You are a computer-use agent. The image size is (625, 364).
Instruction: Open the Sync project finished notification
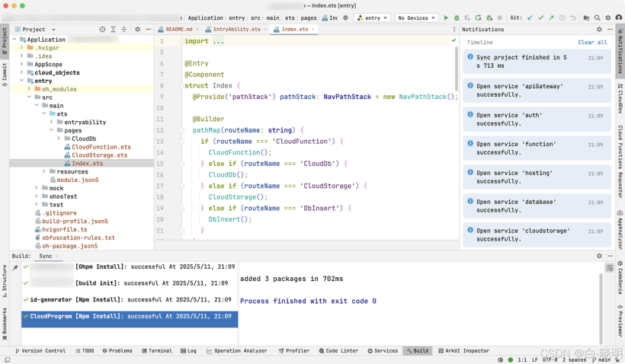tap(537, 62)
